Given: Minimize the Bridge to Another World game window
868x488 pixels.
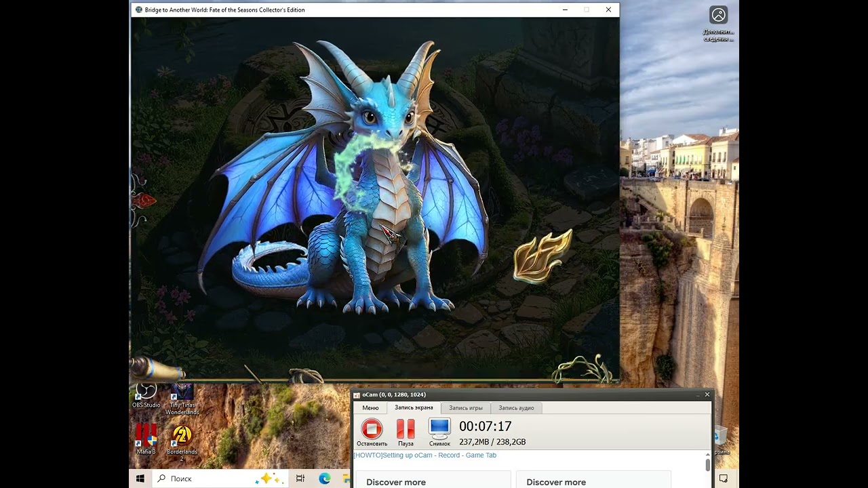Looking at the screenshot, I should (566, 9).
